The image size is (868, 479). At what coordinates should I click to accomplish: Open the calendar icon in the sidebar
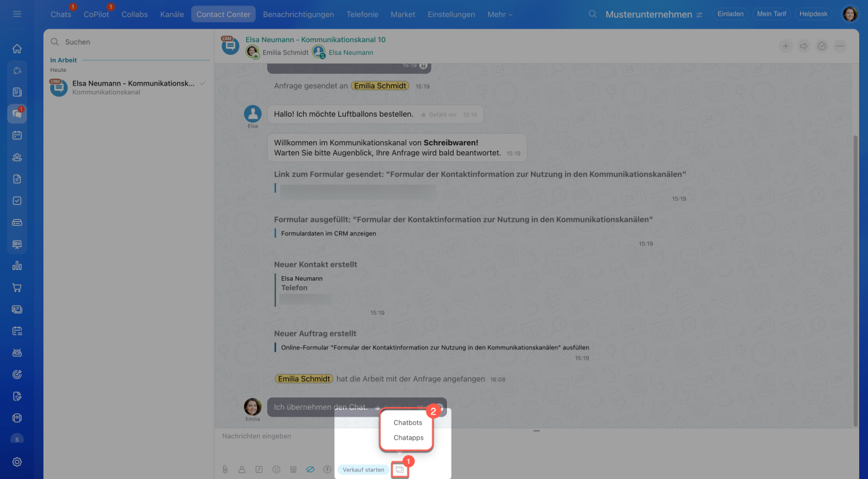(x=17, y=136)
